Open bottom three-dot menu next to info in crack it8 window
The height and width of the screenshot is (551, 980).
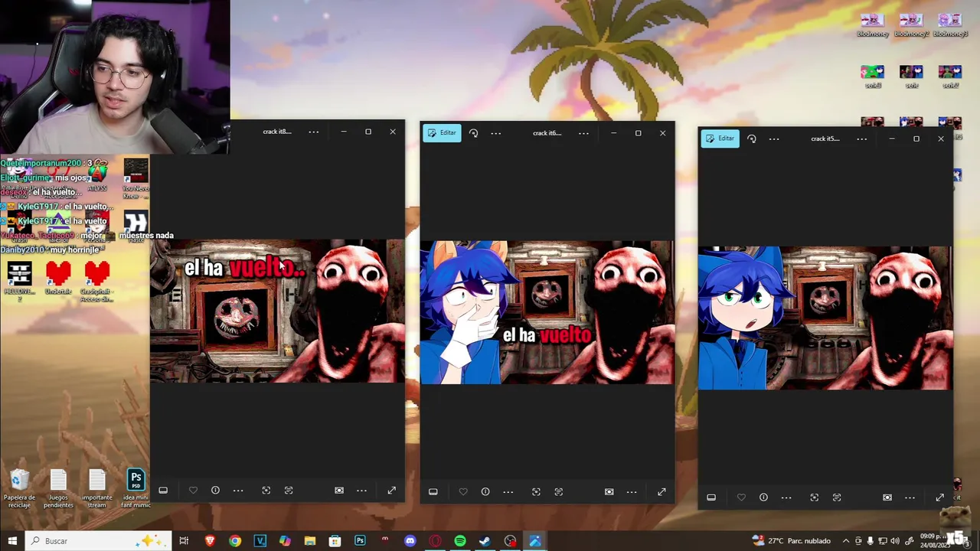(238, 491)
